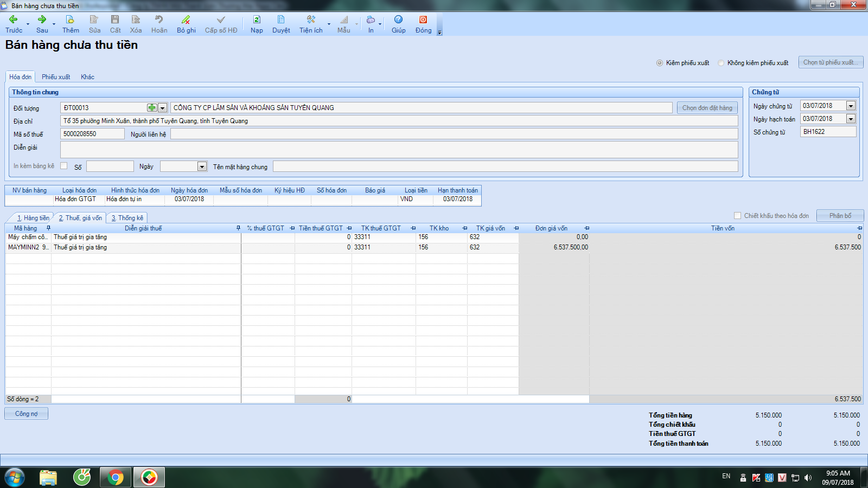
Task: Select the Máy chấm cô... row item code
Action: [28, 237]
